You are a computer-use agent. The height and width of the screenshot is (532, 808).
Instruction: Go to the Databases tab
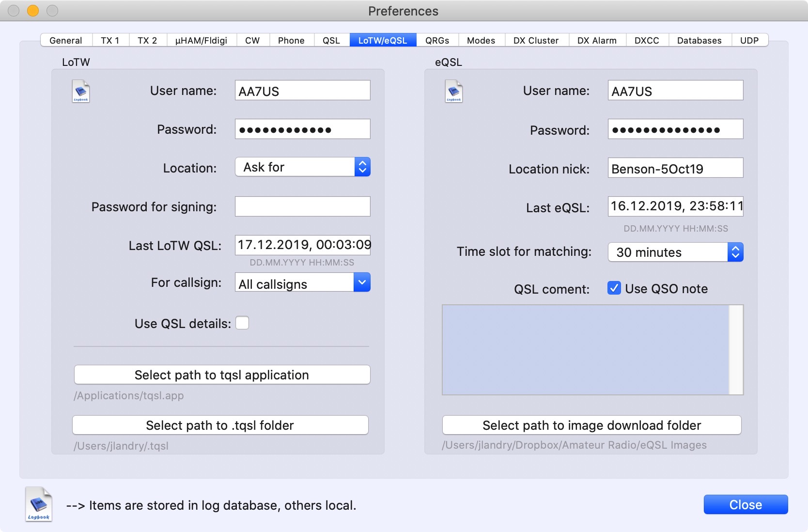click(x=699, y=40)
